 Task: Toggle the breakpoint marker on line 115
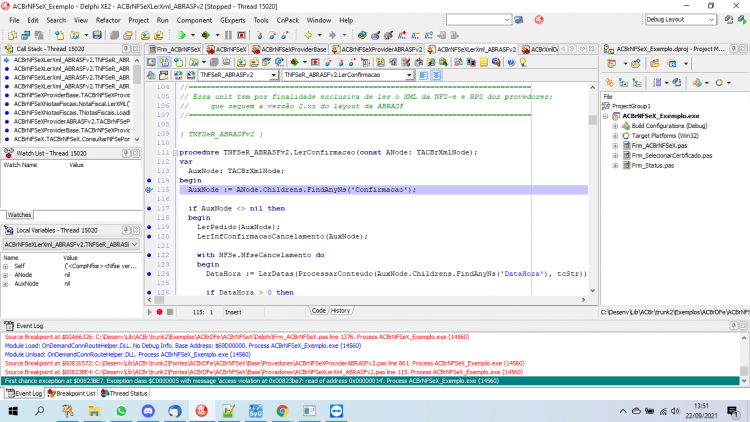(x=149, y=189)
